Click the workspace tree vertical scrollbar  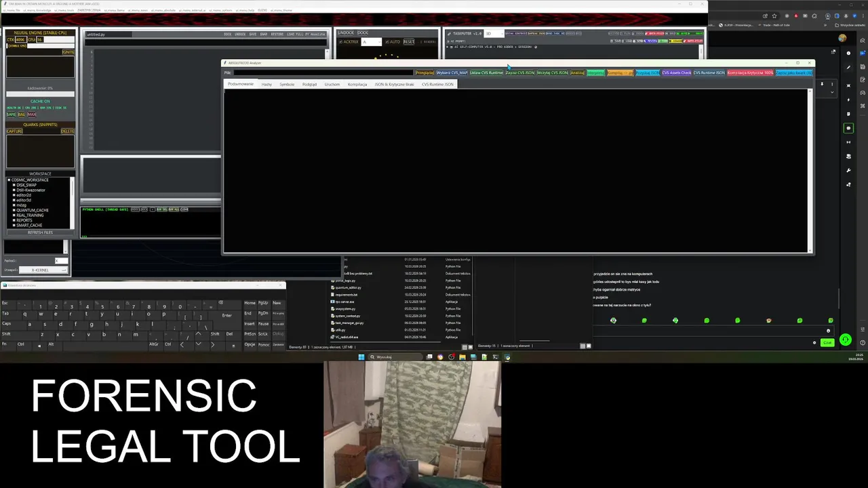(72, 203)
